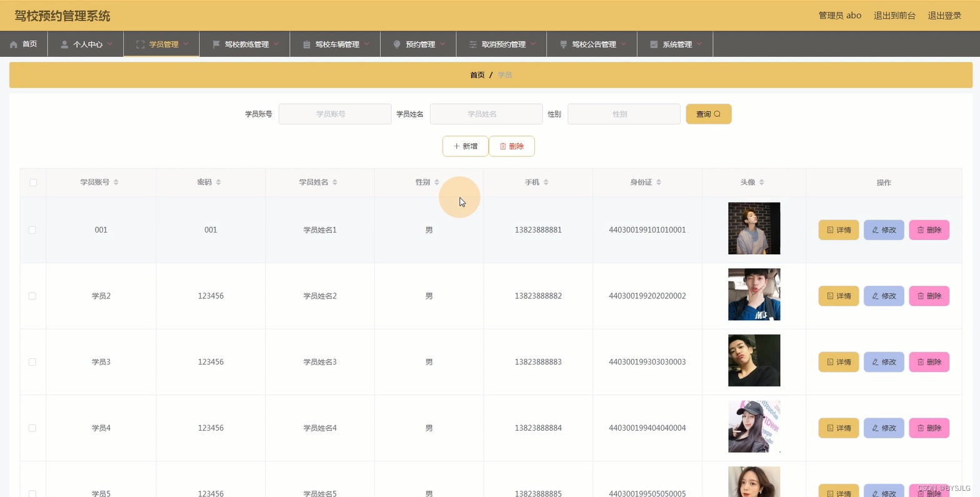The width and height of the screenshot is (980, 497).
Task: Open the 驾校教练管理 menu
Action: click(245, 44)
